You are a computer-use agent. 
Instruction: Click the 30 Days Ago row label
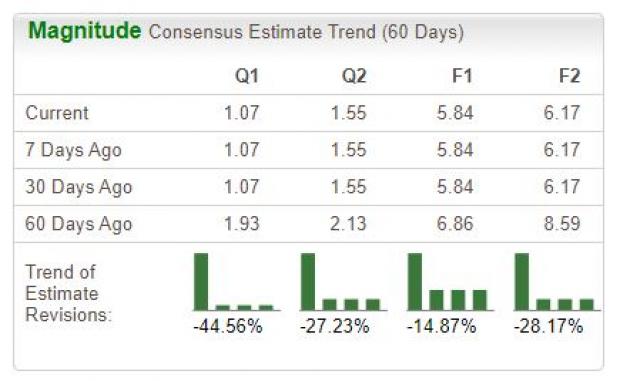pos(79,187)
